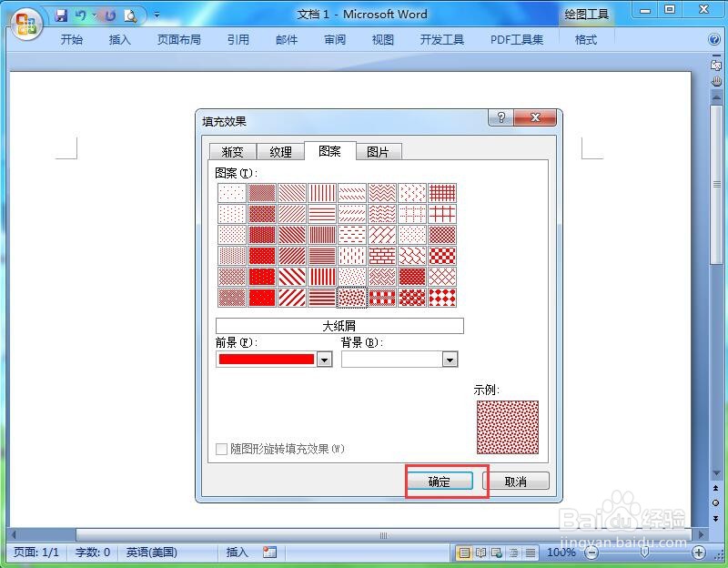This screenshot has width=728, height=568.
Task: Open the Office button menu
Action: click(26, 24)
